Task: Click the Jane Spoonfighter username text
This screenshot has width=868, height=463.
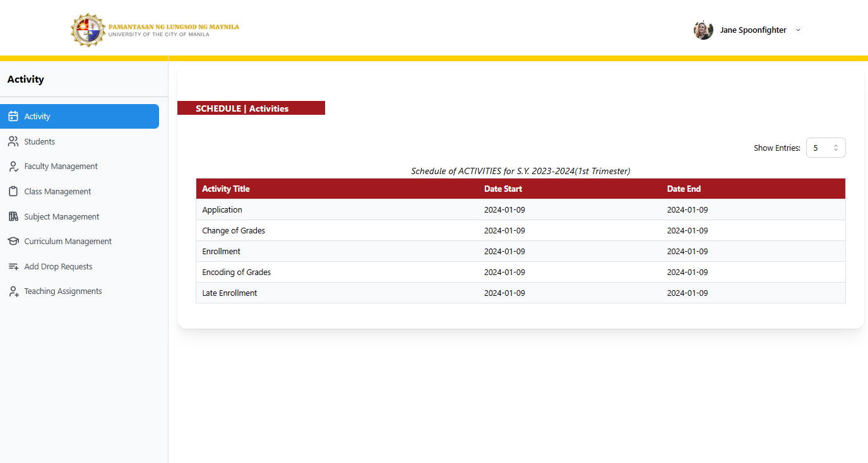Action: pyautogui.click(x=753, y=30)
